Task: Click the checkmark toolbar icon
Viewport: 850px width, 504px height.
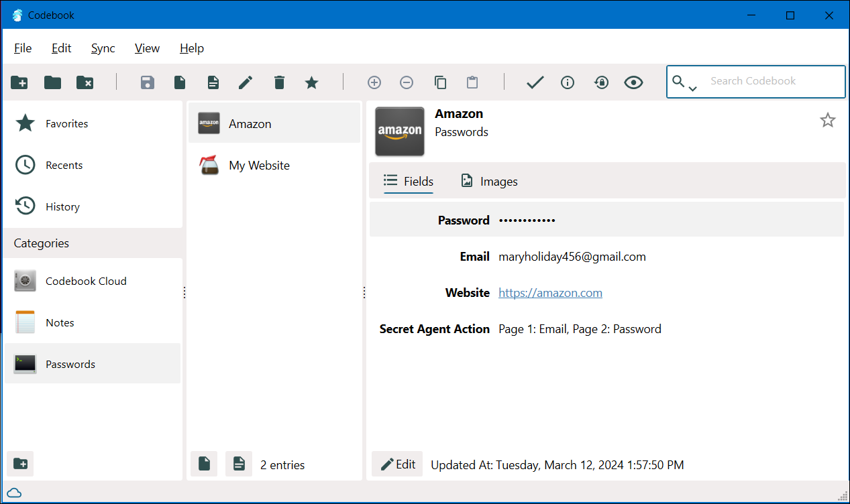Action: point(535,82)
